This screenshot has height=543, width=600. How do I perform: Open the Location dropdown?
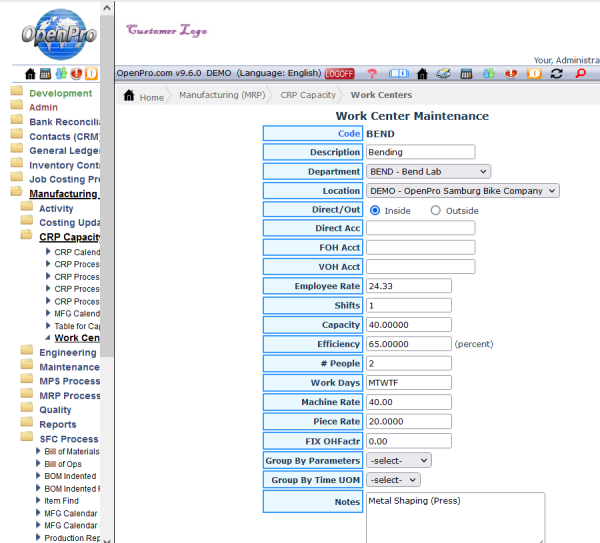click(x=462, y=191)
